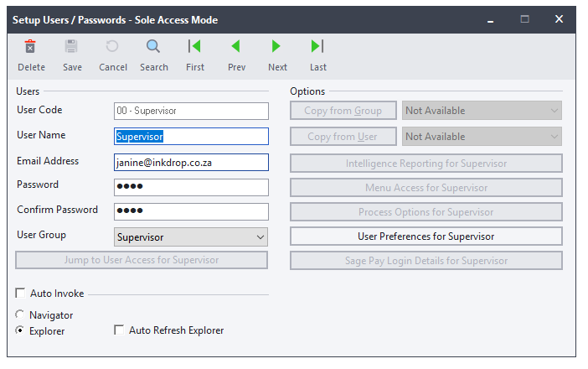This screenshot has height=369, width=588.
Task: Click the Save floppy disk icon
Action: [x=72, y=47]
